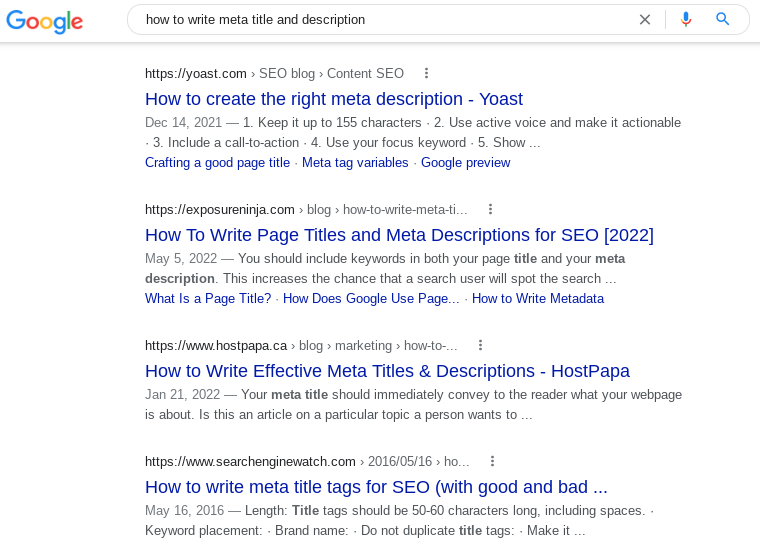
Task: Click the Google logo
Action: click(45, 19)
